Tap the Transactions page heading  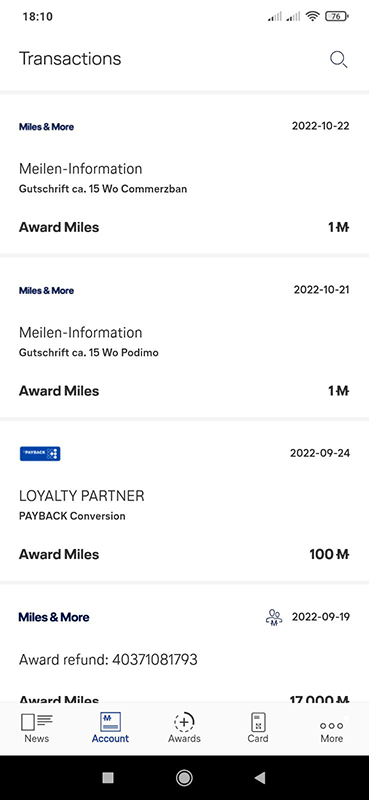70,59
